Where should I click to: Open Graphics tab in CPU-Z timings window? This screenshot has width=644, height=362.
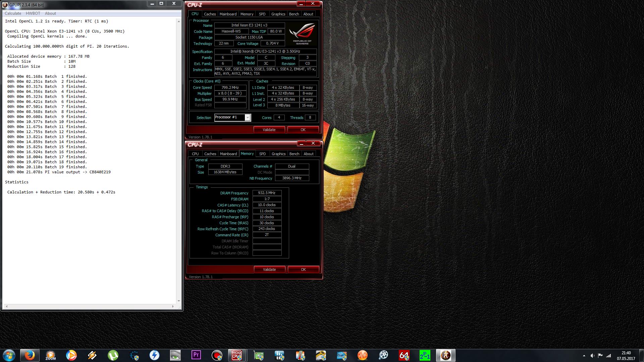pyautogui.click(x=279, y=154)
